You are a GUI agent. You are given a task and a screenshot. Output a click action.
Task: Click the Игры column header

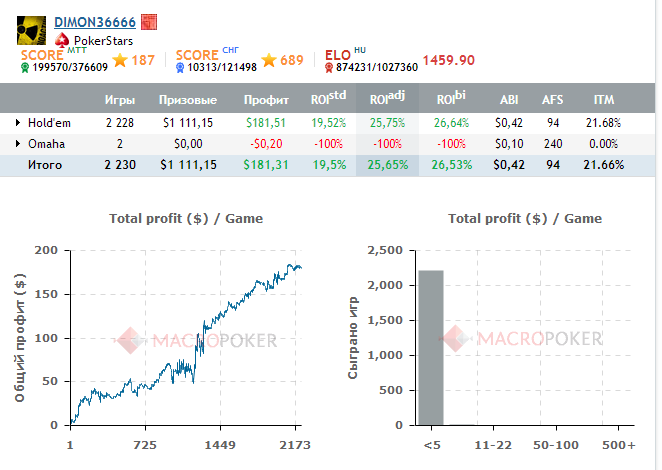point(120,100)
